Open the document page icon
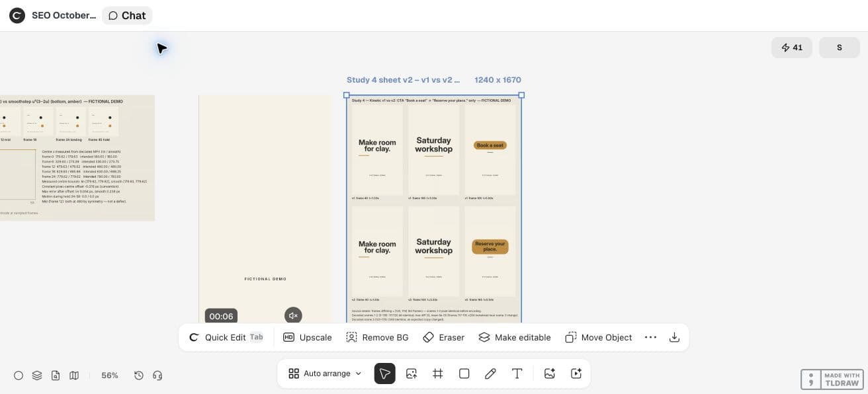The width and height of the screenshot is (868, 394). pos(56,375)
